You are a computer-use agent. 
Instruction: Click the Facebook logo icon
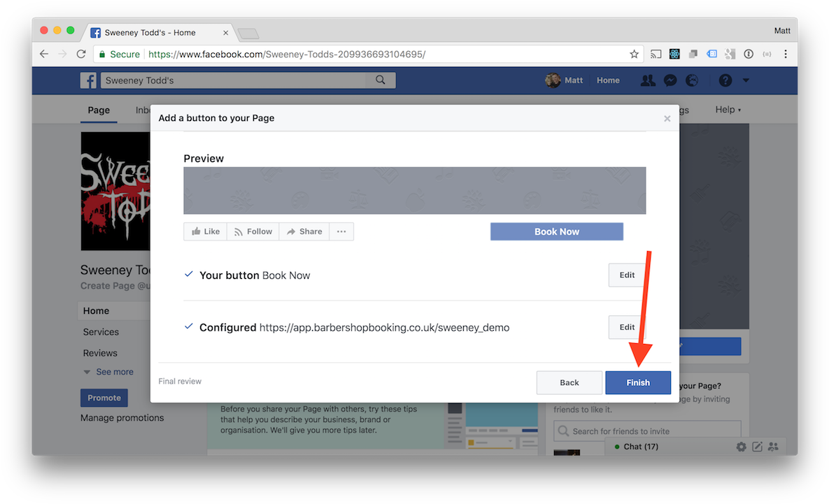pyautogui.click(x=88, y=80)
